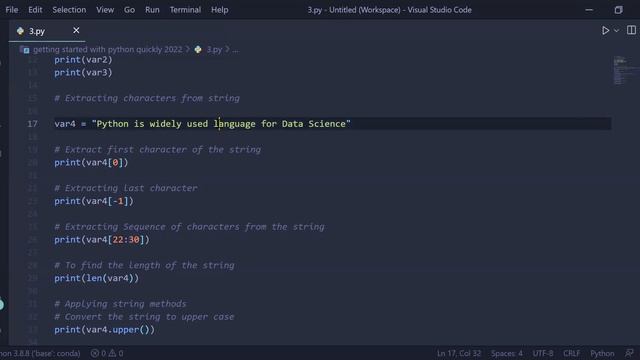Viewport: 640px width, 360px height.
Task: Expand the run options dropdown arrow
Action: (616, 31)
